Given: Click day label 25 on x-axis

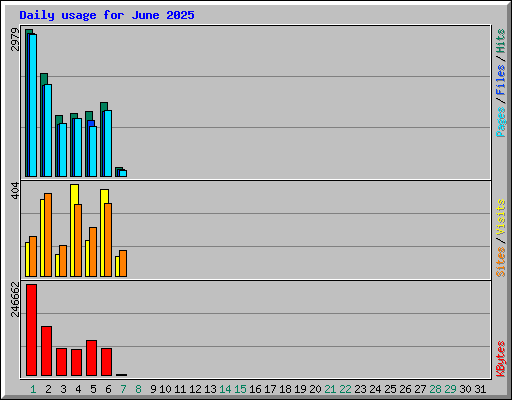Looking at the screenshot, I should pyautogui.click(x=390, y=389).
